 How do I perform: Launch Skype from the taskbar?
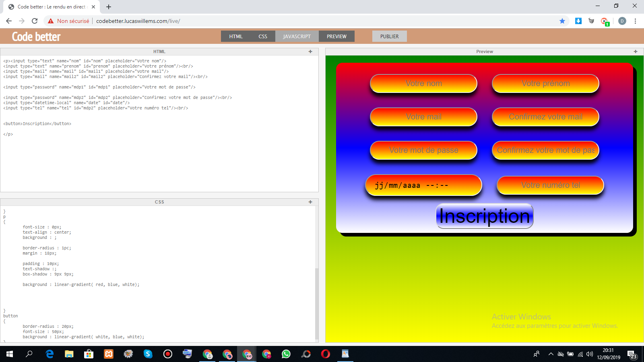point(148,354)
